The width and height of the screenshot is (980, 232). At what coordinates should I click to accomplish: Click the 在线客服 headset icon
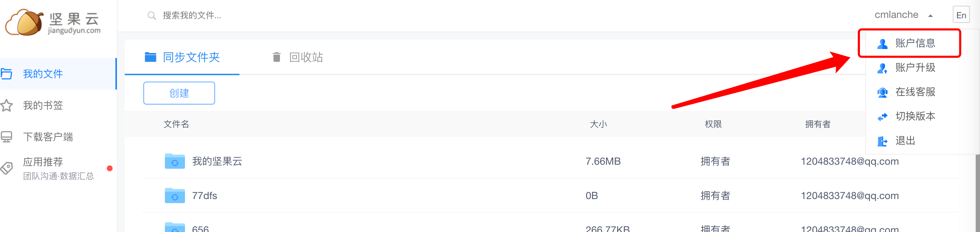882,92
